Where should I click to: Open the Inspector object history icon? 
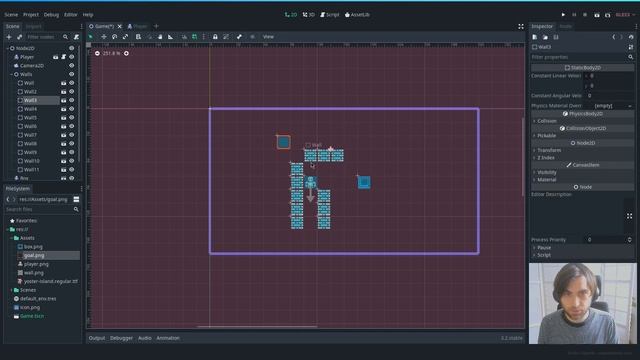[x=631, y=37]
